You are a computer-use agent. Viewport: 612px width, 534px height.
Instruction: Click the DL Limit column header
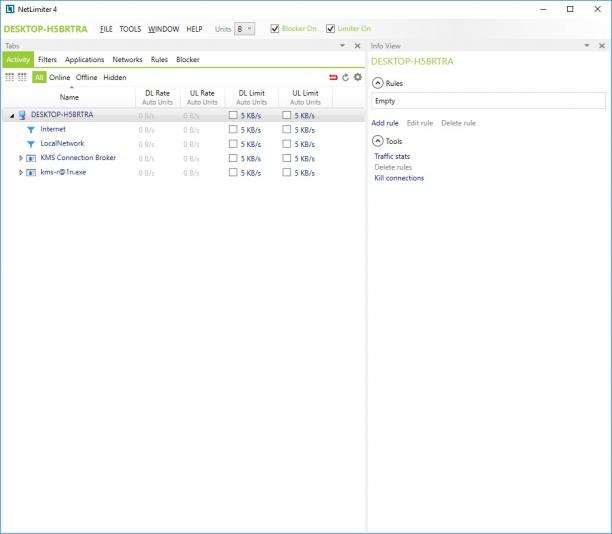point(252,97)
